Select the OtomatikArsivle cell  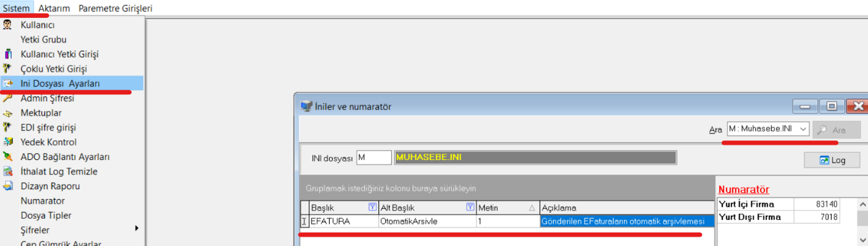(x=427, y=221)
